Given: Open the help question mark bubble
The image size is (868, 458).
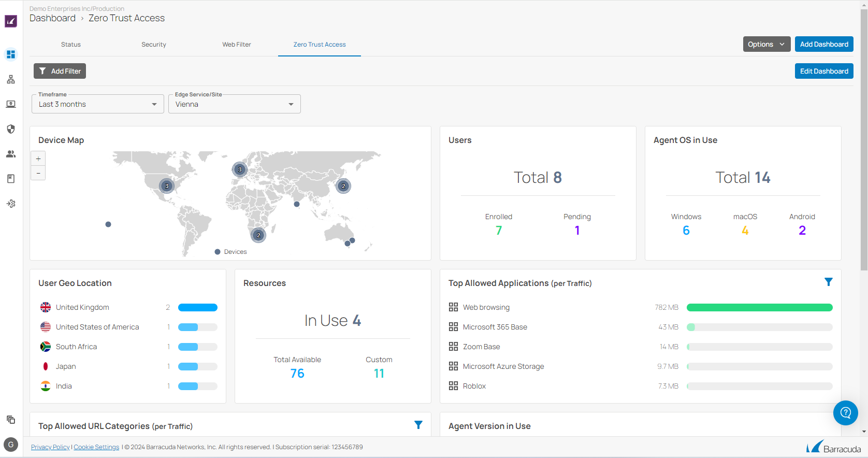Looking at the screenshot, I should click(846, 413).
